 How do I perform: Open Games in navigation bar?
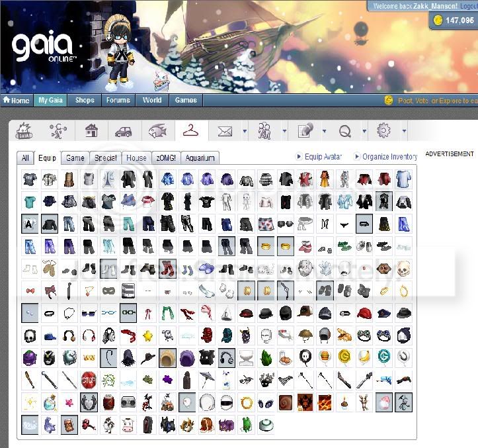pyautogui.click(x=186, y=100)
